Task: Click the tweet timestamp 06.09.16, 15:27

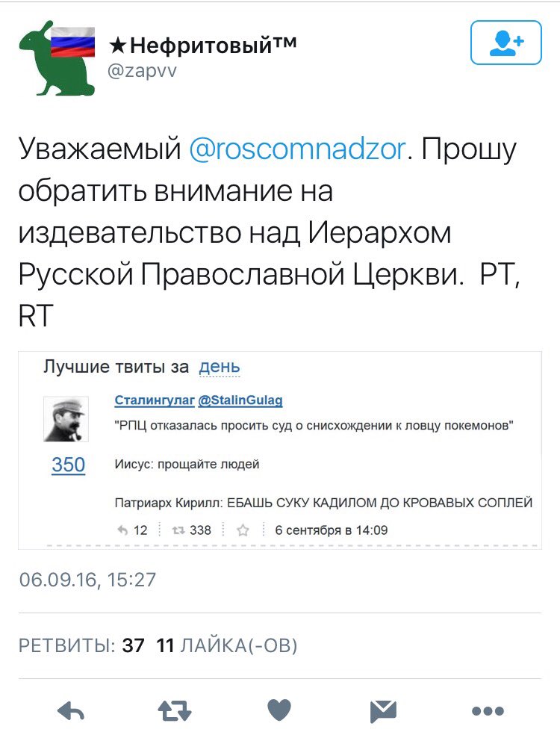Action: tap(87, 580)
